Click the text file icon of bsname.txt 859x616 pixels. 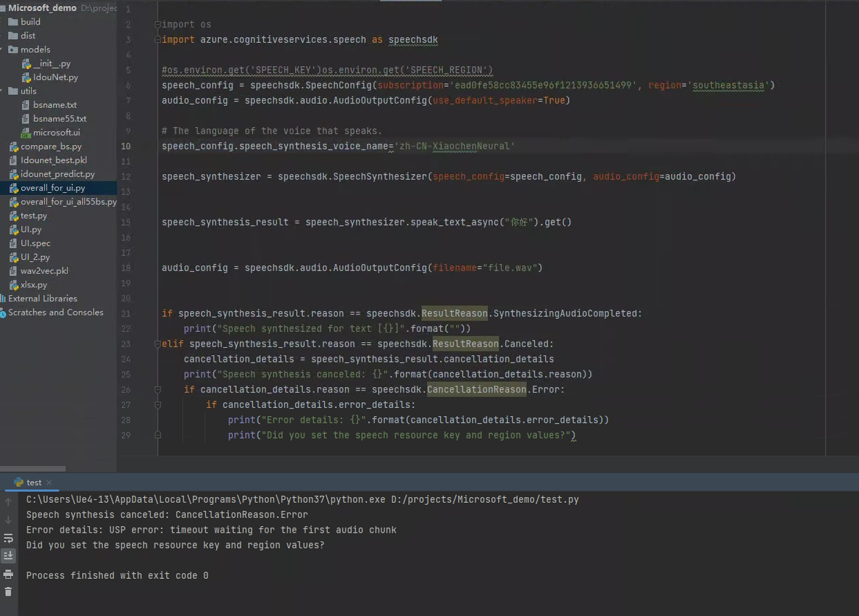25,105
